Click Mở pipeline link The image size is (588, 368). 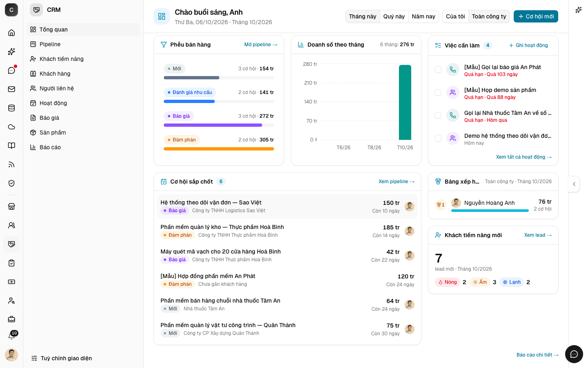tap(261, 45)
